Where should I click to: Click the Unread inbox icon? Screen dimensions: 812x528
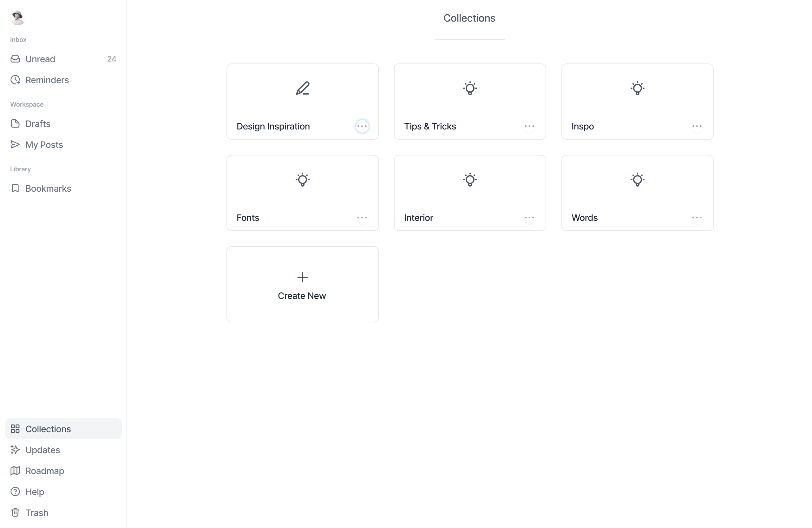tap(15, 59)
